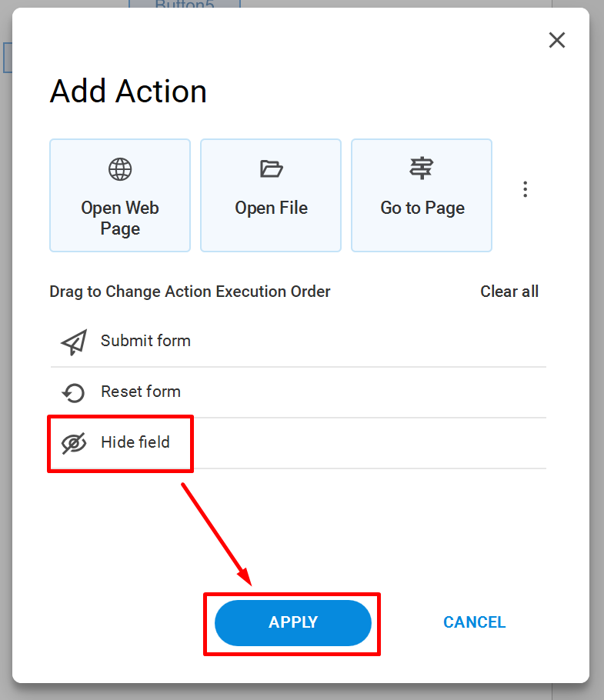The image size is (604, 700).
Task: Click the CANCEL button
Action: tap(474, 622)
